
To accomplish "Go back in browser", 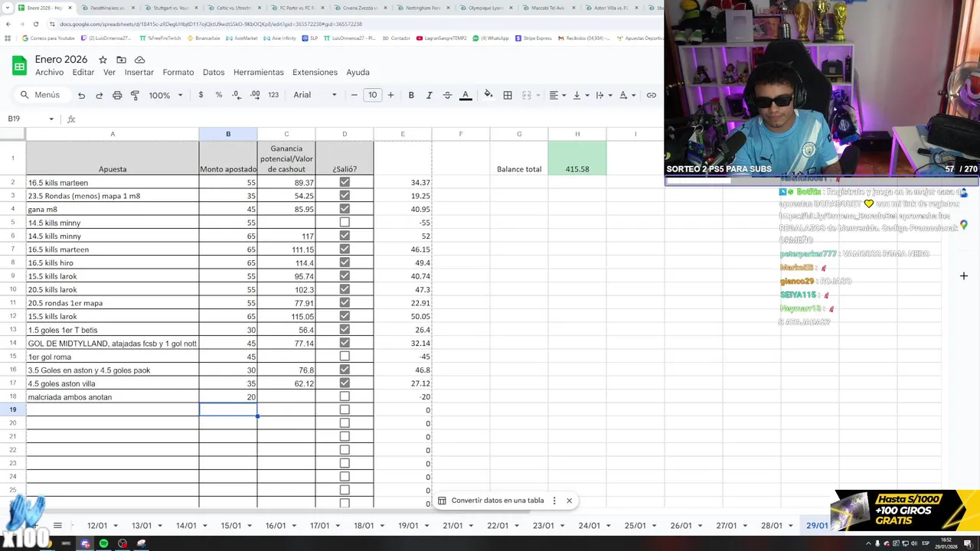I will 8,24.
